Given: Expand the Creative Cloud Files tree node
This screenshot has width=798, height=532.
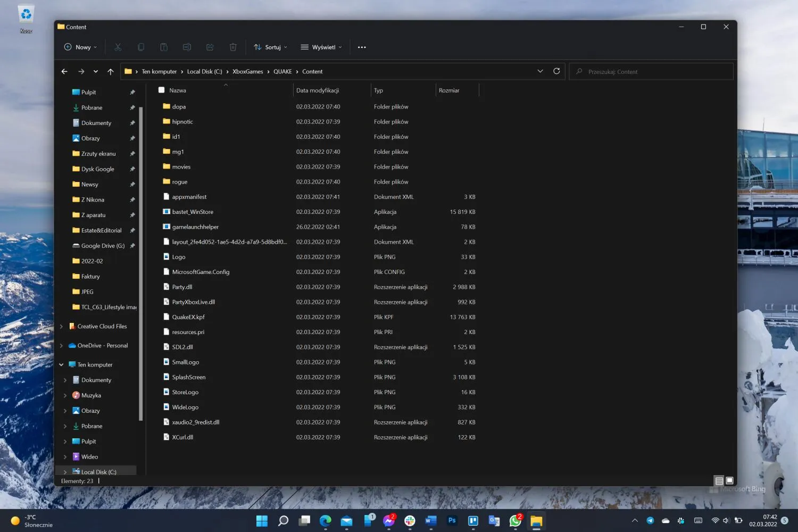Looking at the screenshot, I should click(x=61, y=327).
